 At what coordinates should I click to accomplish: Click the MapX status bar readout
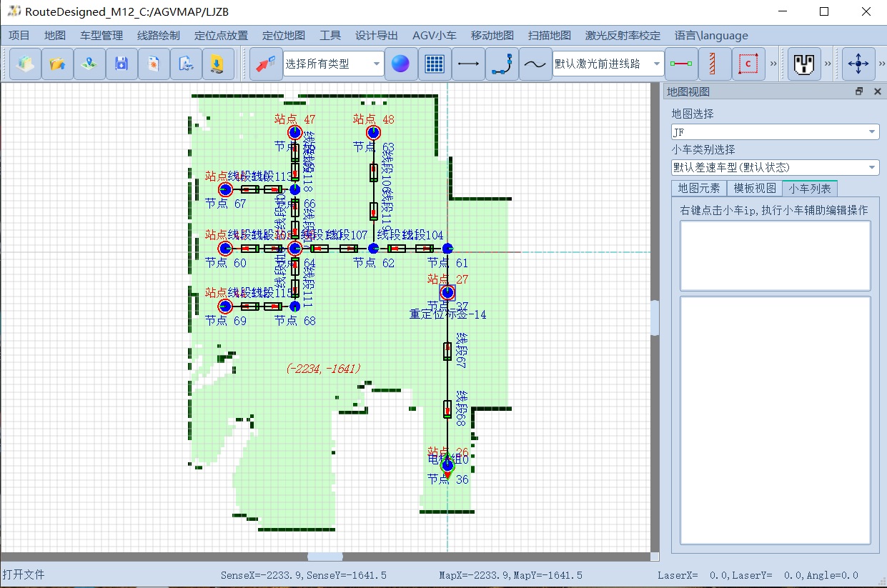(x=510, y=575)
